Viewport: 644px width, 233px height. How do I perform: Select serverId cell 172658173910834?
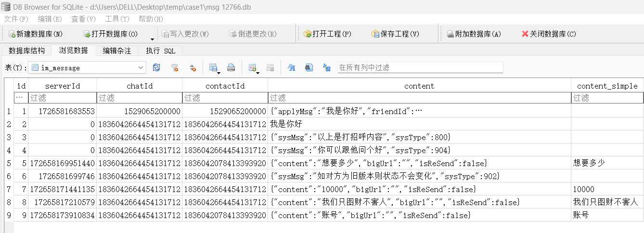point(63,215)
